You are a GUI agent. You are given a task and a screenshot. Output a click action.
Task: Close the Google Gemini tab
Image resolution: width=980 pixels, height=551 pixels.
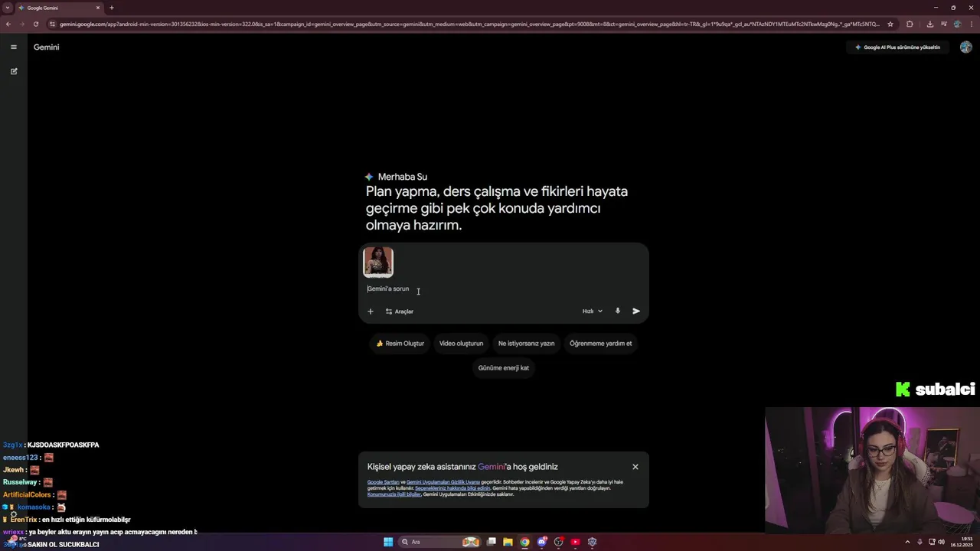pyautogui.click(x=98, y=8)
